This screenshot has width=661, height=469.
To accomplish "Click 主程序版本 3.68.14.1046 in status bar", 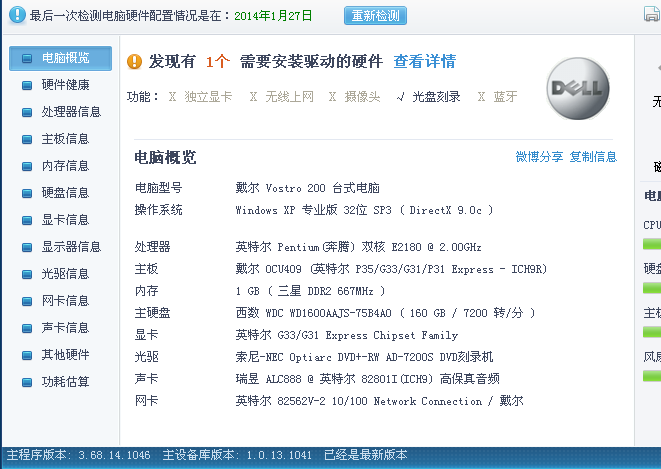I will pos(78,455).
